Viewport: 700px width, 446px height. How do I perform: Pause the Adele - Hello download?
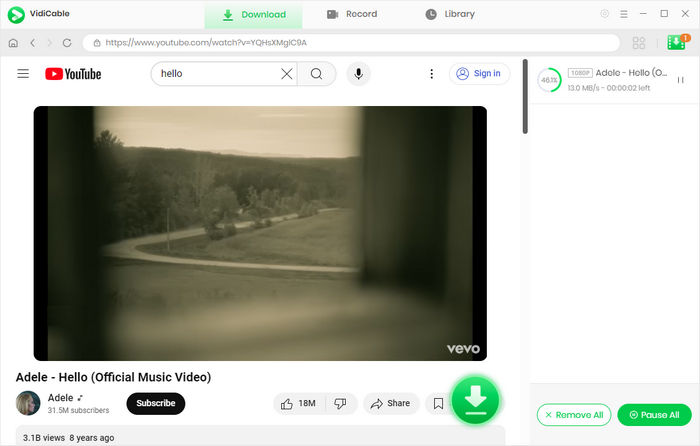[680, 80]
